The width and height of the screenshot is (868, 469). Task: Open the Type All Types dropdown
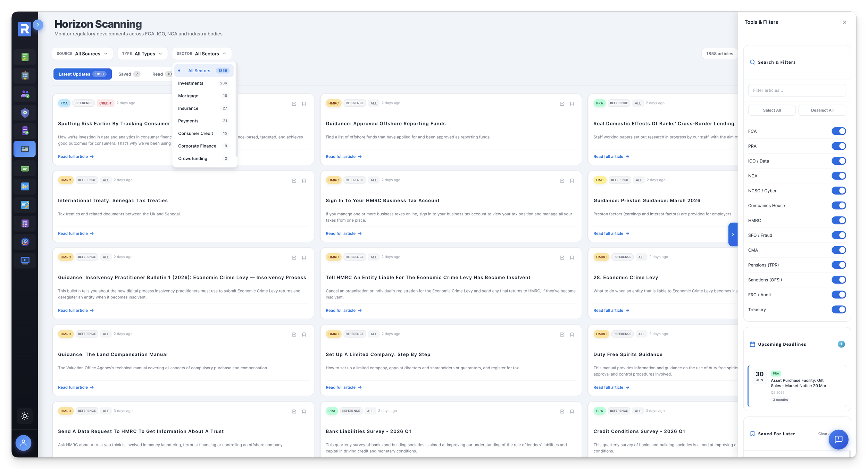point(142,54)
